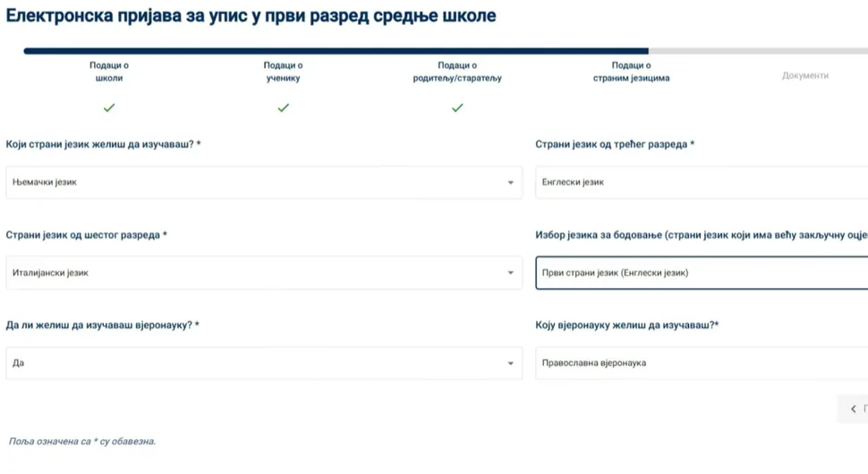
Task: Select the Подаци о страним језицима step
Action: coord(631,72)
